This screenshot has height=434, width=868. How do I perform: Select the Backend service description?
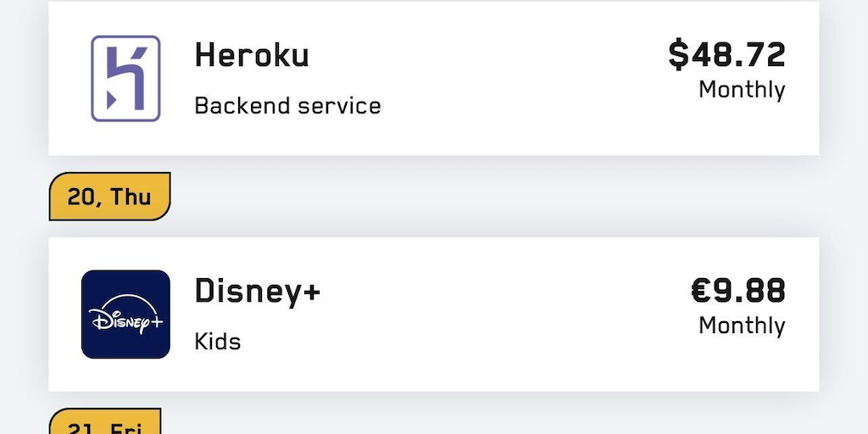[x=287, y=106]
